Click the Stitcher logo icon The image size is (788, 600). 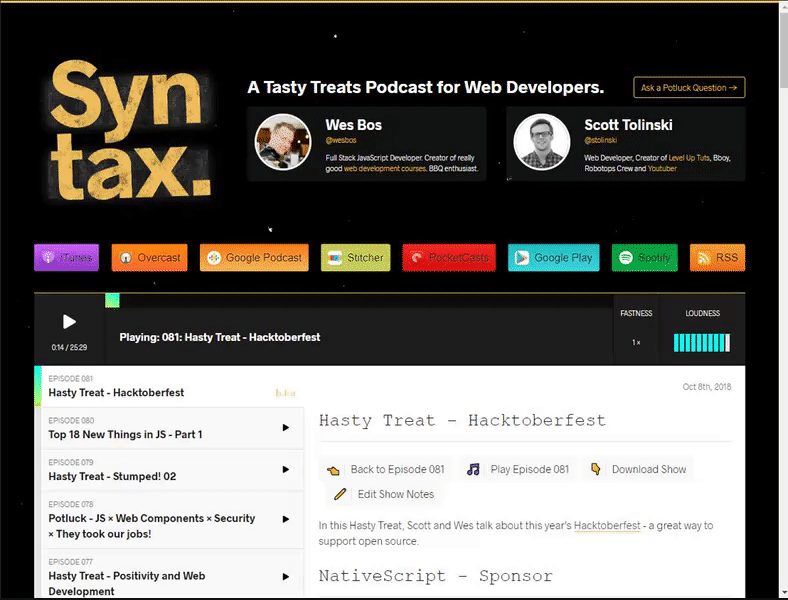[x=335, y=258]
